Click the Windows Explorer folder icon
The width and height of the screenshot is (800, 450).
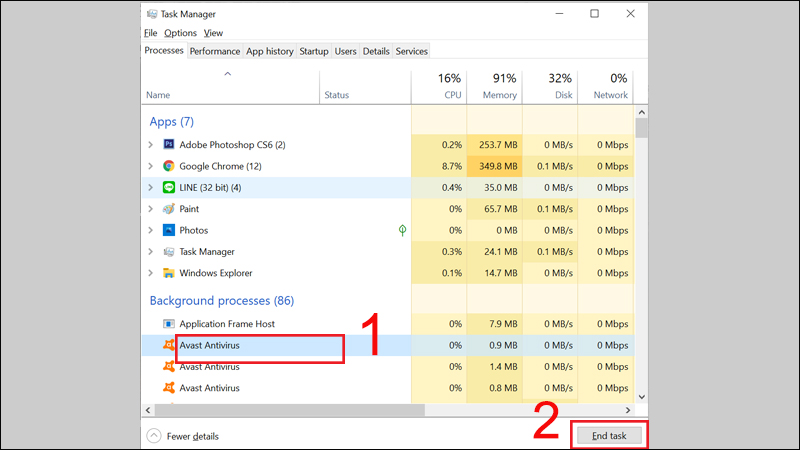[x=168, y=273]
